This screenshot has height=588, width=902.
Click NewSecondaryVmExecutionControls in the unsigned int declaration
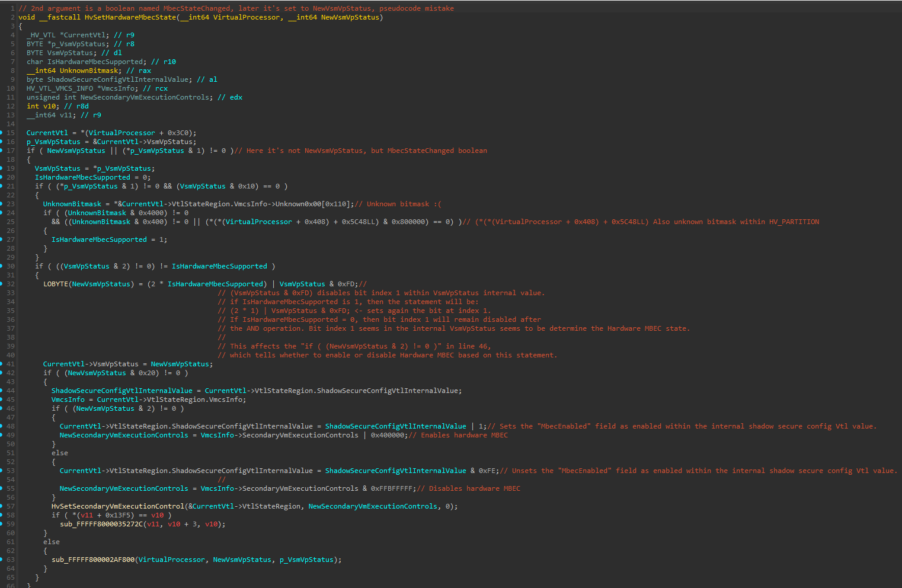coord(145,97)
